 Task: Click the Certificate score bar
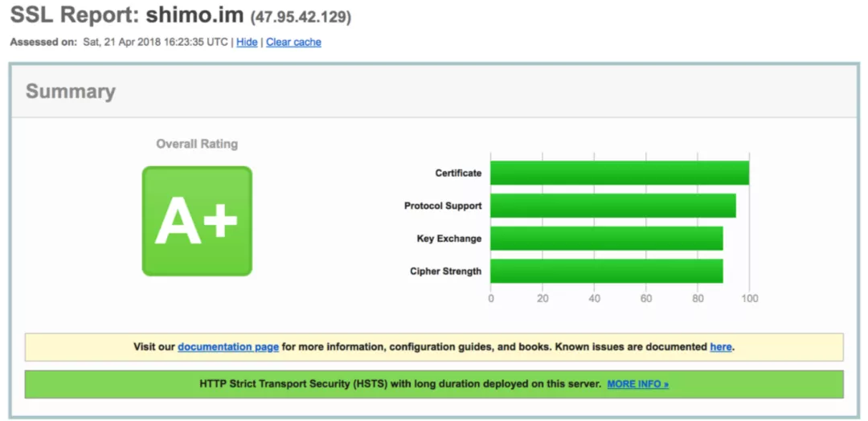point(620,174)
